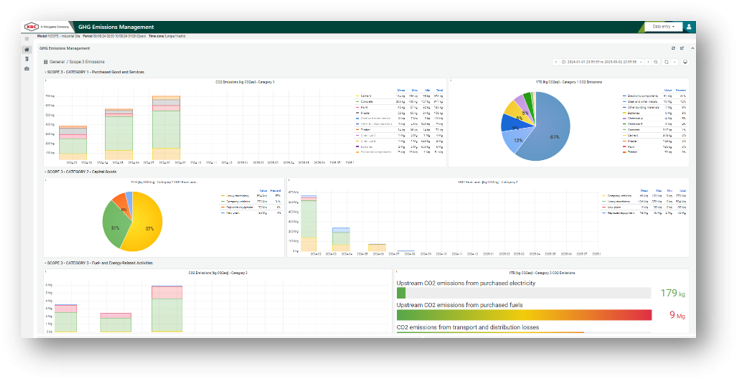The image size is (738, 380).
Task: Click CO2 emissions from transport and distribution losses
Action: tap(468, 327)
